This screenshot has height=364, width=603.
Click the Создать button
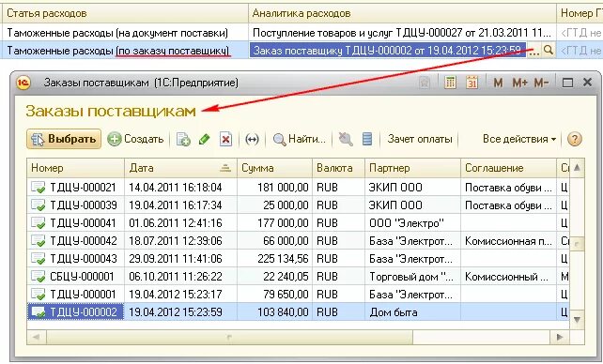pyautogui.click(x=135, y=139)
